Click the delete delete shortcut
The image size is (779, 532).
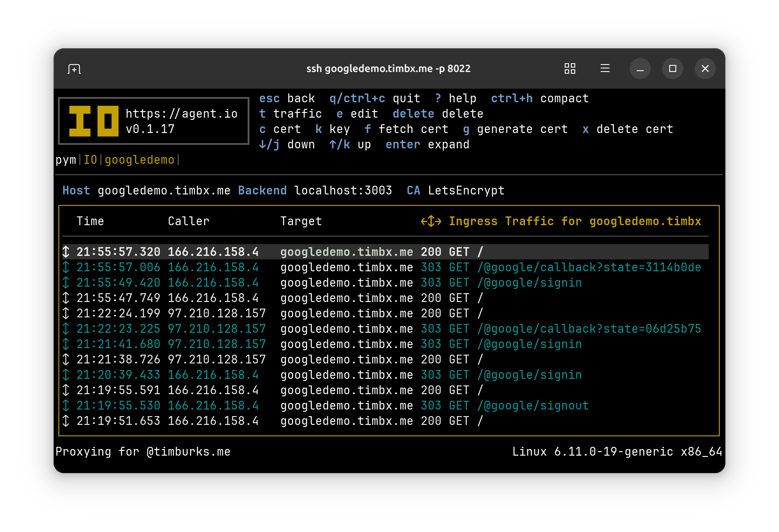click(438, 114)
